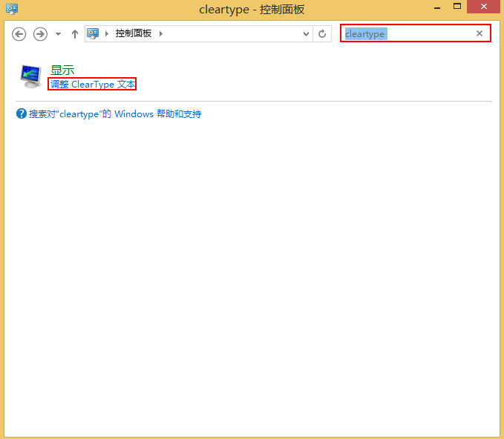
Task: Open the 显示 heading link
Action: coord(62,70)
